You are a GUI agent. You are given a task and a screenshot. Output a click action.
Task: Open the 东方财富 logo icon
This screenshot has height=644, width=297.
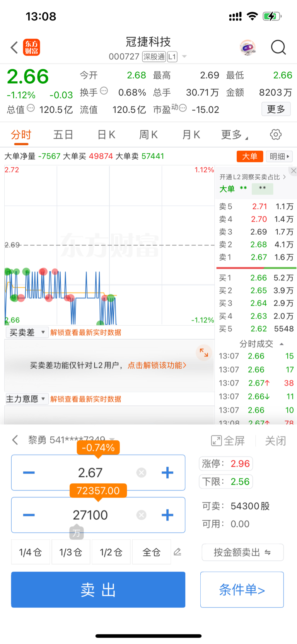[x=31, y=47]
